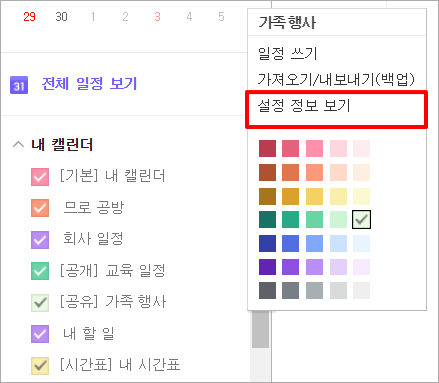Collapse the 내 캘린더 section
Viewport: 439px width, 383px height.
click(x=18, y=145)
